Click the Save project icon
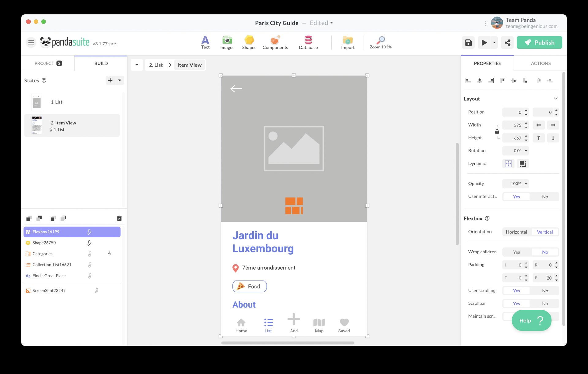This screenshot has height=374, width=588. click(x=468, y=42)
